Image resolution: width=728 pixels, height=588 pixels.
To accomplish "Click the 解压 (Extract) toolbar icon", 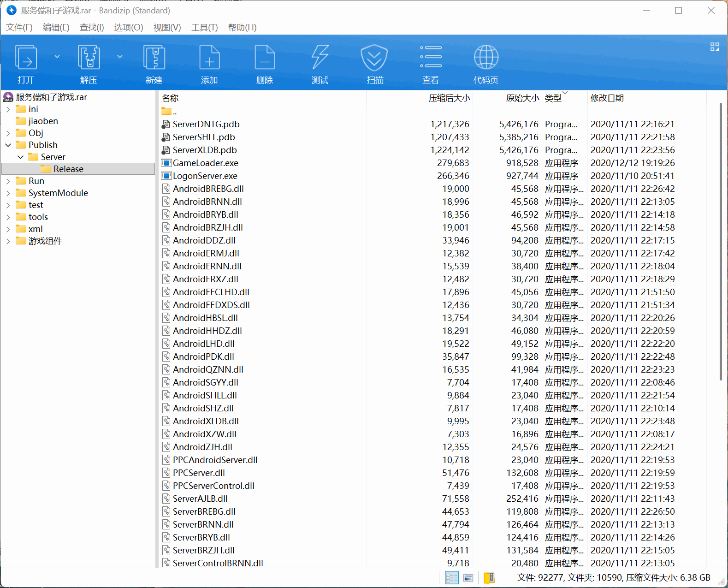I will point(89,58).
